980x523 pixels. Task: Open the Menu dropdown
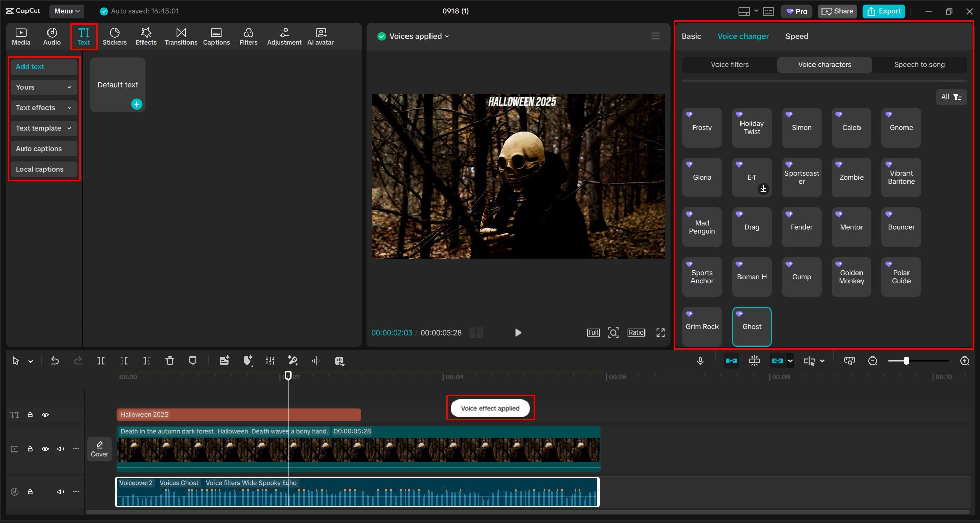pyautogui.click(x=66, y=11)
